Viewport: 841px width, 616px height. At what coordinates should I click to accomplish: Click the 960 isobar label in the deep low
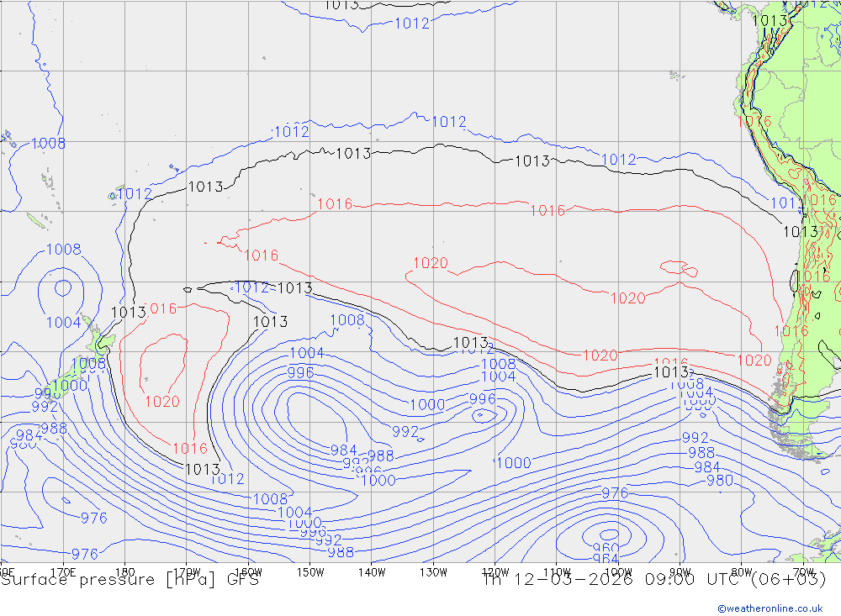click(x=606, y=549)
